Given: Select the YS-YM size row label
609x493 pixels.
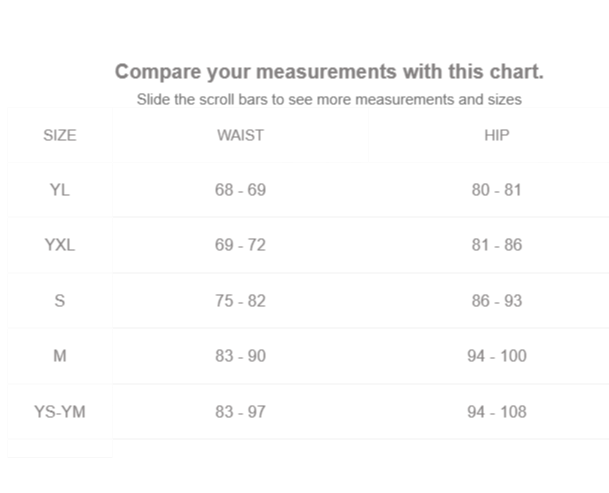Looking at the screenshot, I should click(60, 412).
